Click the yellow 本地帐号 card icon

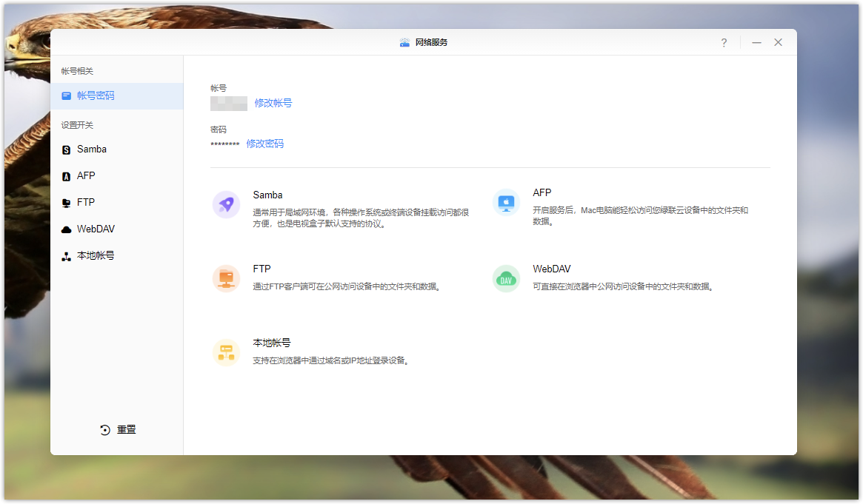click(226, 352)
